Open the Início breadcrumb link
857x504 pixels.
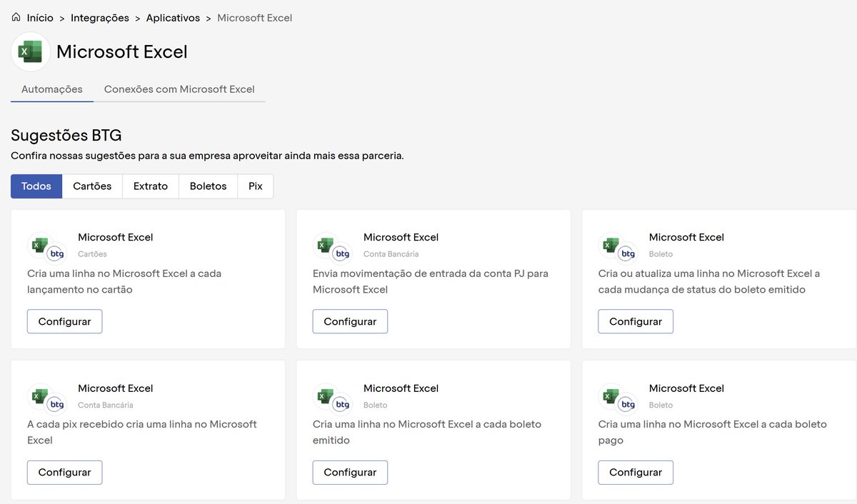pos(40,18)
